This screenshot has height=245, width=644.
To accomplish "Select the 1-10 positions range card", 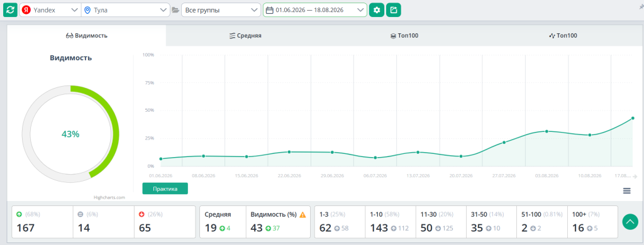I will [390, 222].
